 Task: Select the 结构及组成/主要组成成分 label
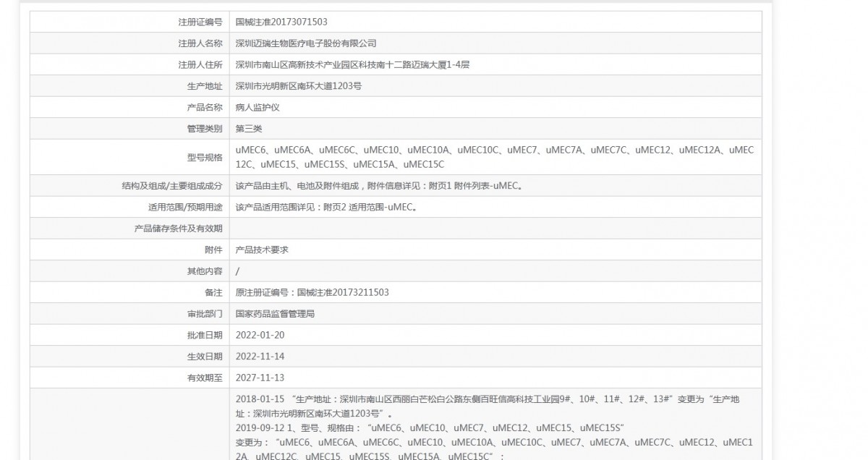click(172, 186)
